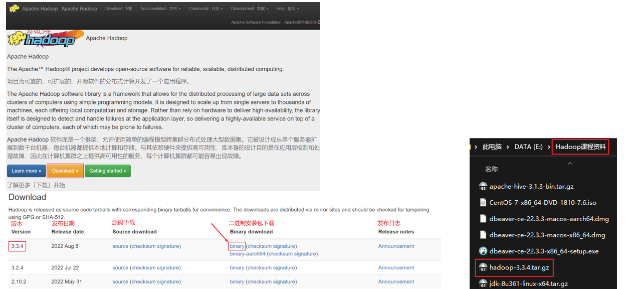Click the Binary download column header
644x289 pixels.
tap(252, 232)
